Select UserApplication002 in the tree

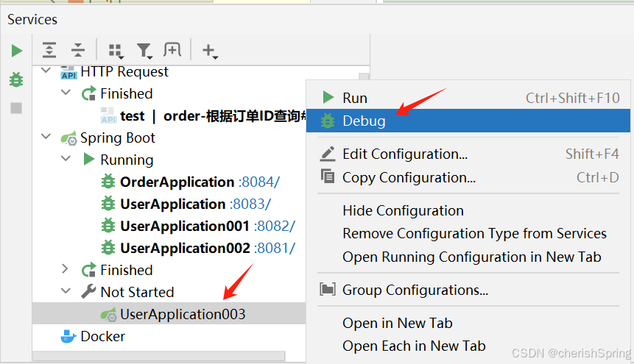coord(185,248)
